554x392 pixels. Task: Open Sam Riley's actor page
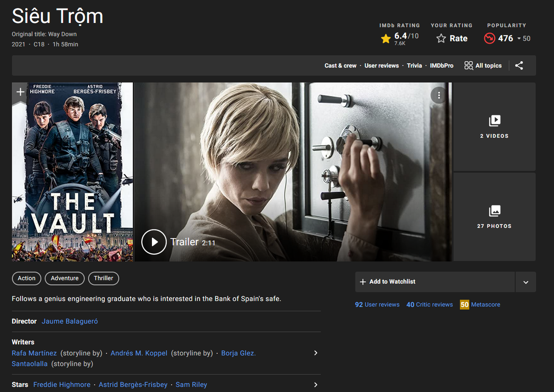click(191, 385)
